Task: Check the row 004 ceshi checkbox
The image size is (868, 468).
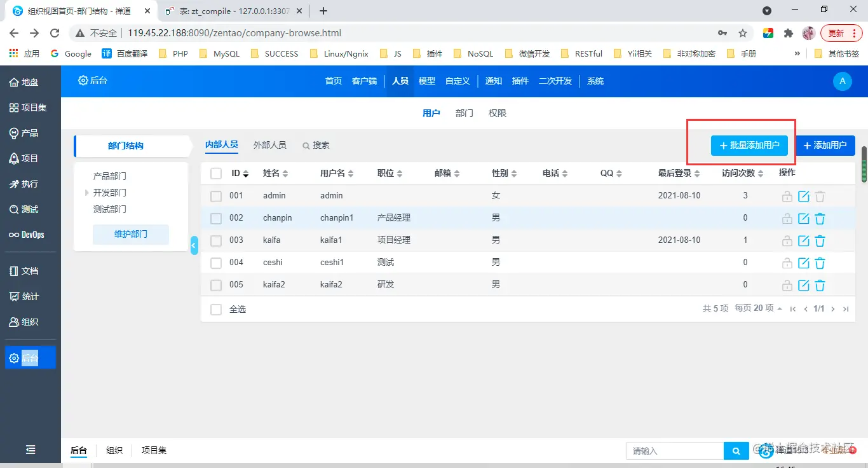Action: tap(216, 263)
